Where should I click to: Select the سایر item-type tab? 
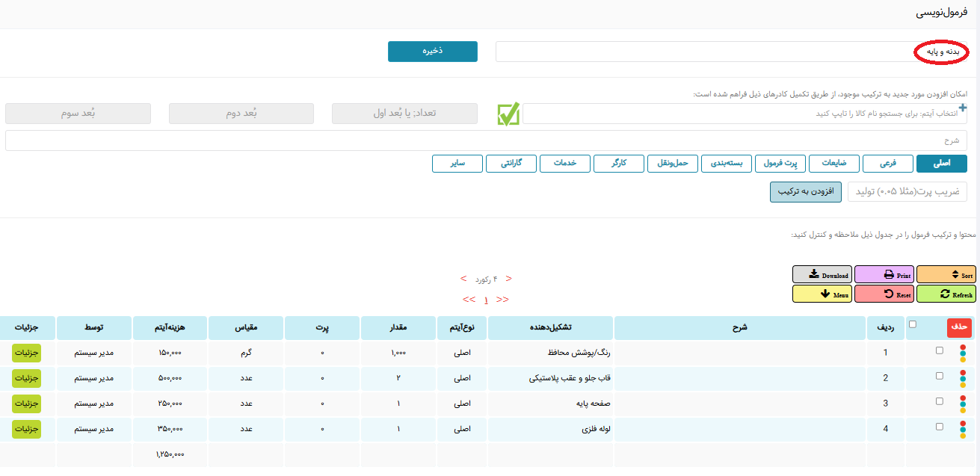tap(457, 164)
